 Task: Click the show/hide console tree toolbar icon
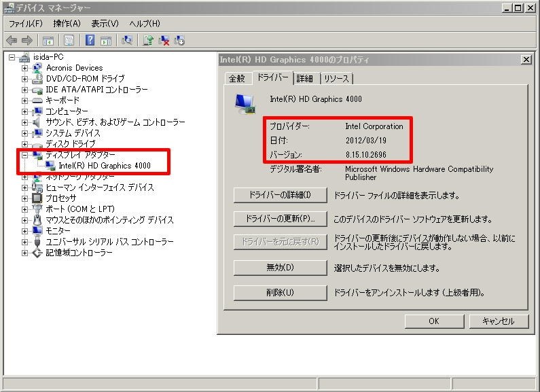coord(48,41)
